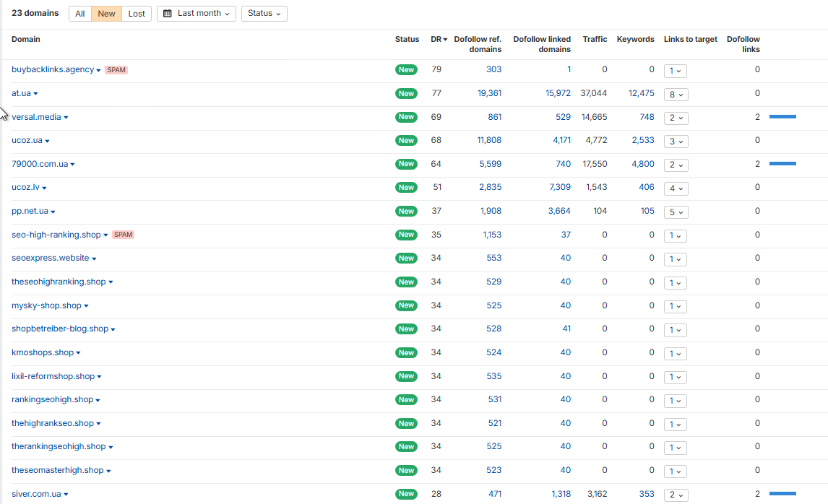Open buybacklinks.agency domain link
This screenshot has width=828, height=504.
point(53,69)
